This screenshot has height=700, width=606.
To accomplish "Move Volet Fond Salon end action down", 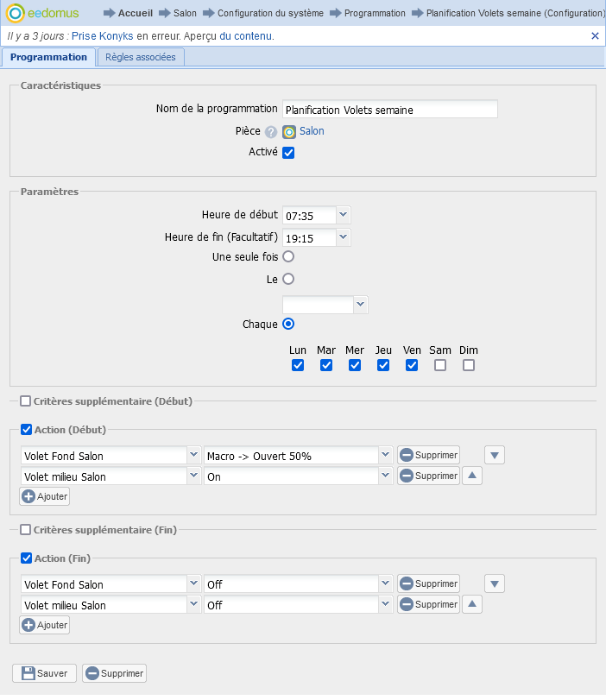I will (494, 584).
